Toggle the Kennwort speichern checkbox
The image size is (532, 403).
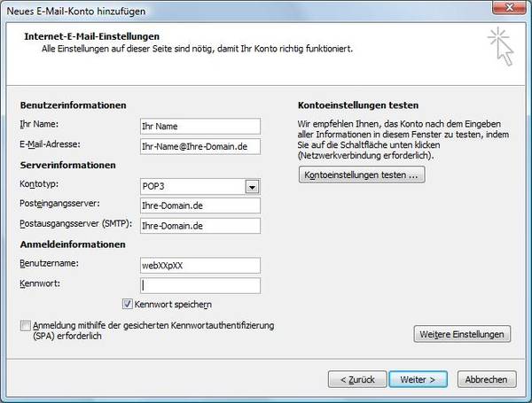pos(128,305)
